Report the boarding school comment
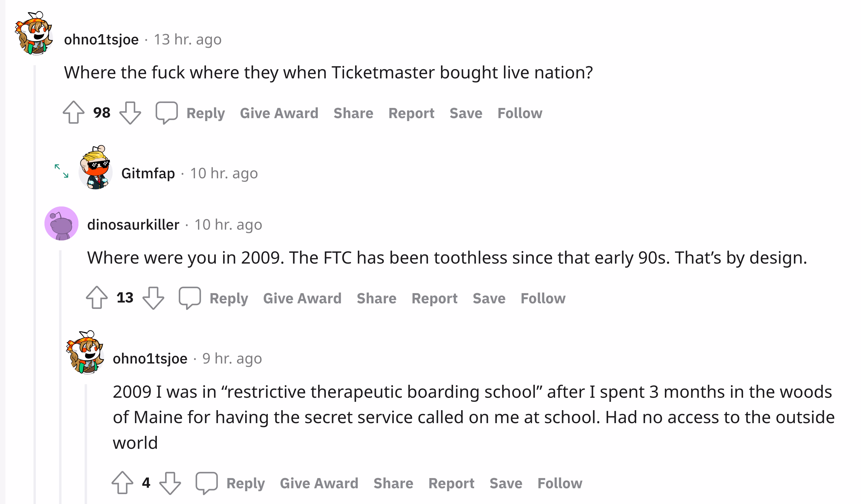Screen dimensions: 861x504 coord(451,483)
